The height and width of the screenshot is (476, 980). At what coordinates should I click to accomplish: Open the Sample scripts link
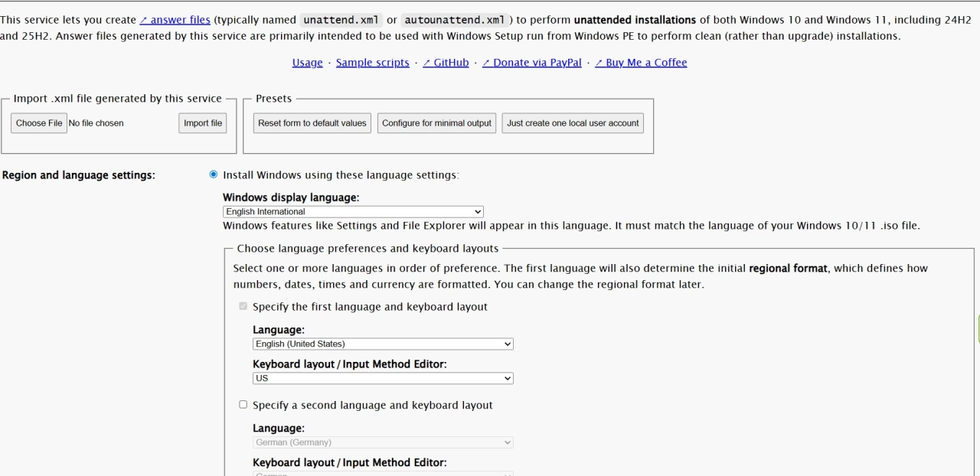pyautogui.click(x=372, y=63)
